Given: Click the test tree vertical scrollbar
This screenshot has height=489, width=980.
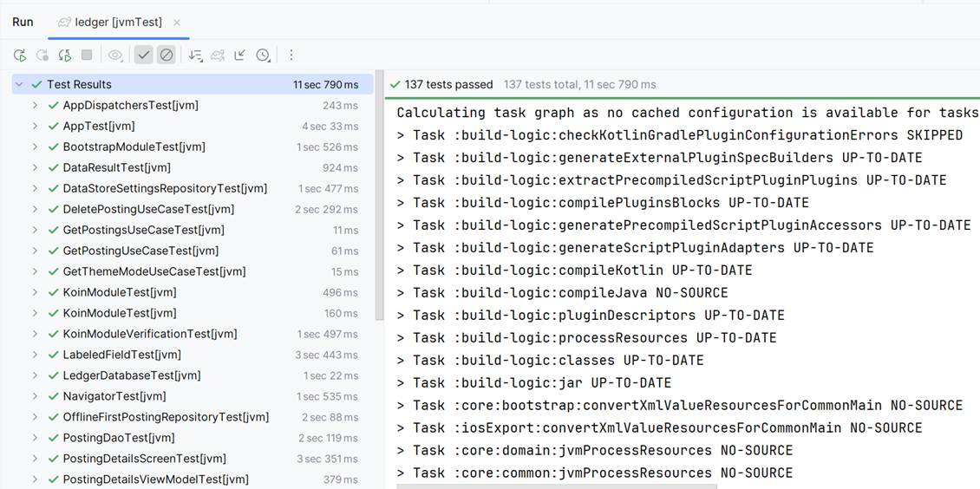Looking at the screenshot, I should (379, 197).
